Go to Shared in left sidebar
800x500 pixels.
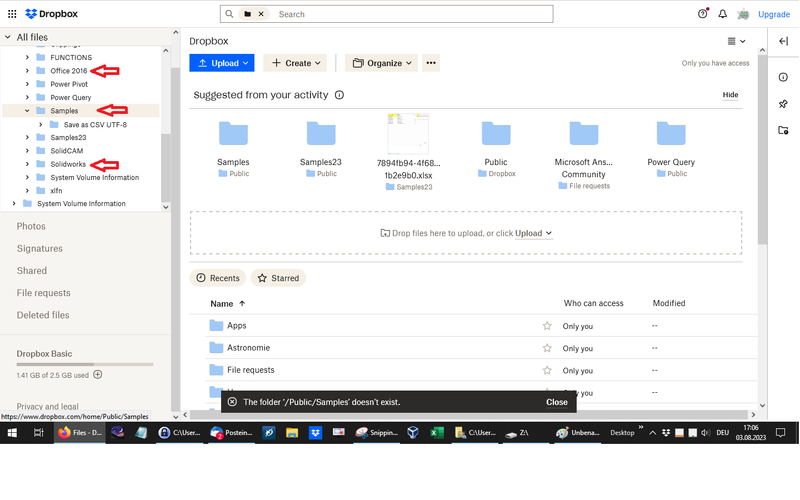pos(32,271)
